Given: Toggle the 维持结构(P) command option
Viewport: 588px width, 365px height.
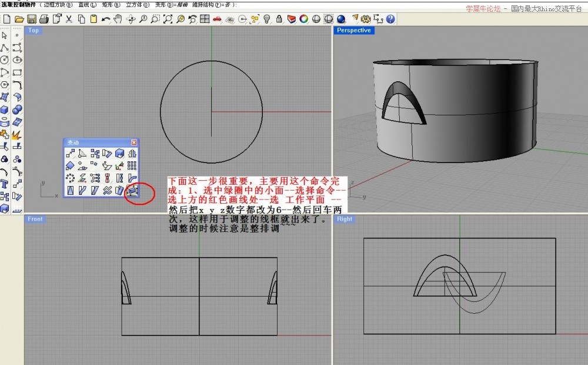Looking at the screenshot, I should click(212, 5).
